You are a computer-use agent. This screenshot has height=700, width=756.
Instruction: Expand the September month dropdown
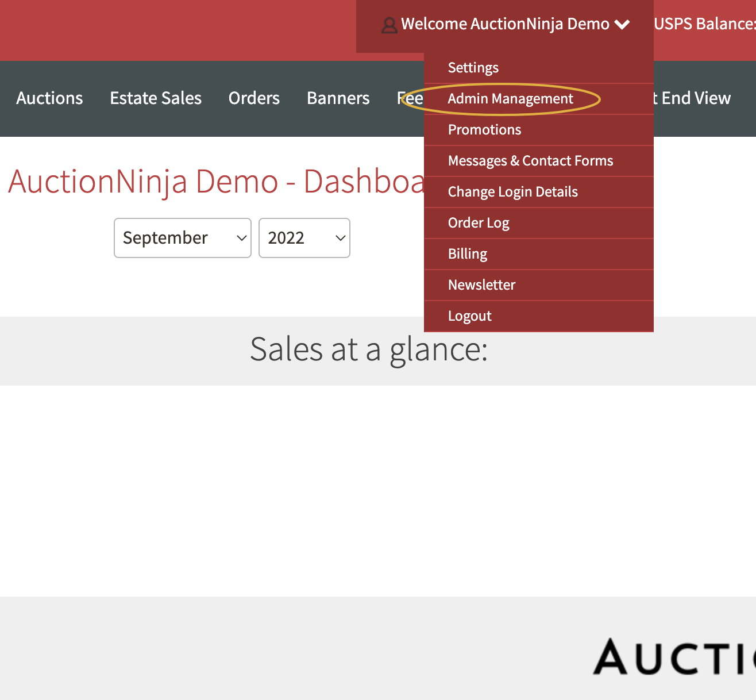point(183,238)
